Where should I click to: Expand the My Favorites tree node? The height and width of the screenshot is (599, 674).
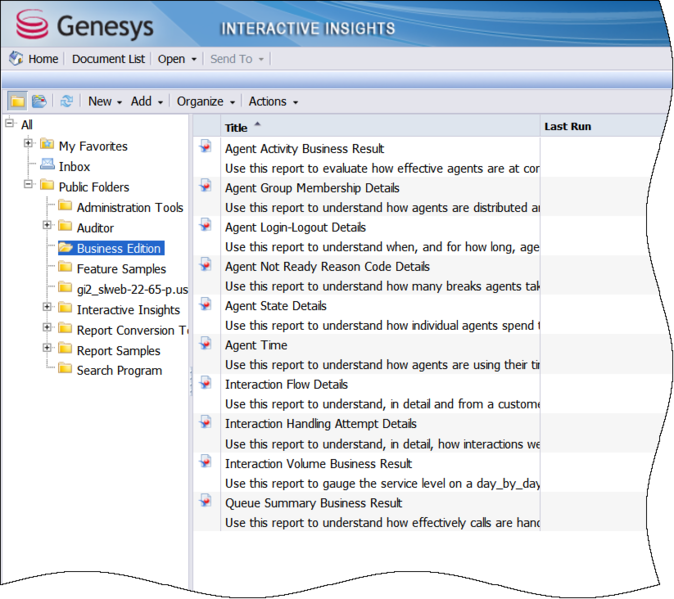29,145
